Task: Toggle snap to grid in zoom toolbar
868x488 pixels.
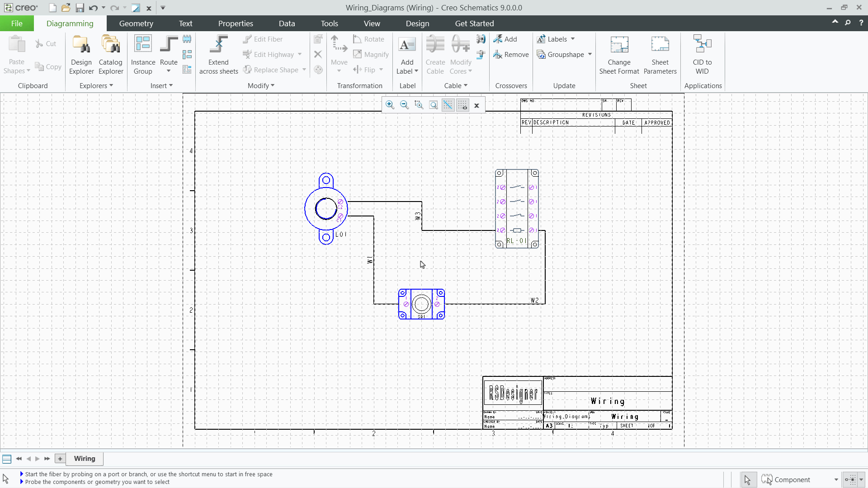Action: coord(448,105)
